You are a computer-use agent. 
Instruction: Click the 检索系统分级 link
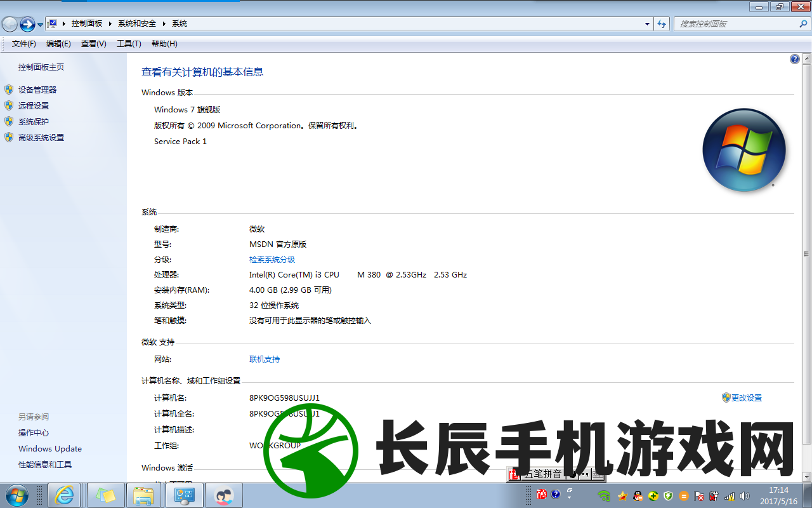(x=272, y=260)
